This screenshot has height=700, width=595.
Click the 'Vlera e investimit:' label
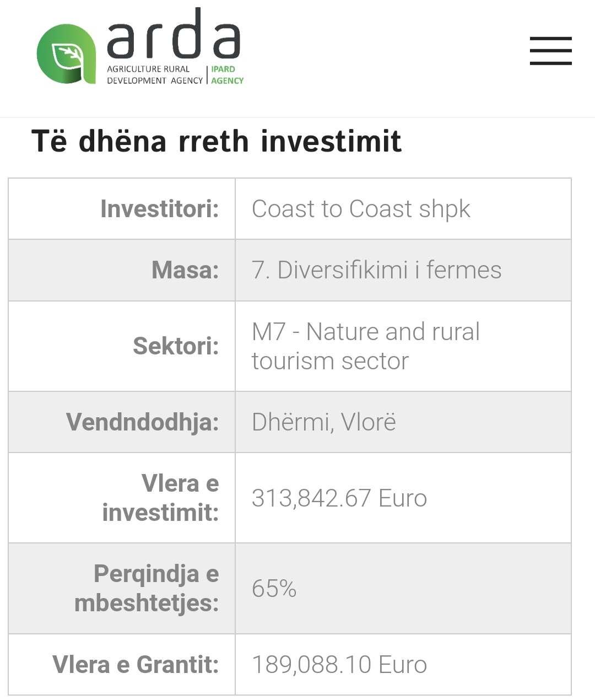click(x=161, y=498)
